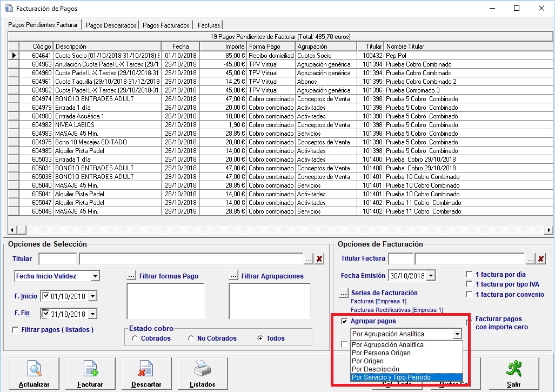The image size is (555, 392).
Task: Open F. Inicio date picker arrow
Action: point(92,296)
